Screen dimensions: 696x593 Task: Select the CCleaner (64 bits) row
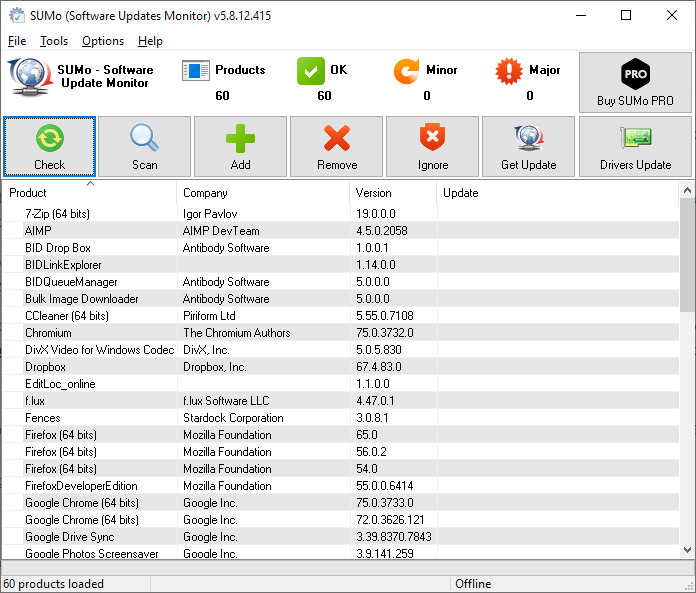[x=341, y=316]
